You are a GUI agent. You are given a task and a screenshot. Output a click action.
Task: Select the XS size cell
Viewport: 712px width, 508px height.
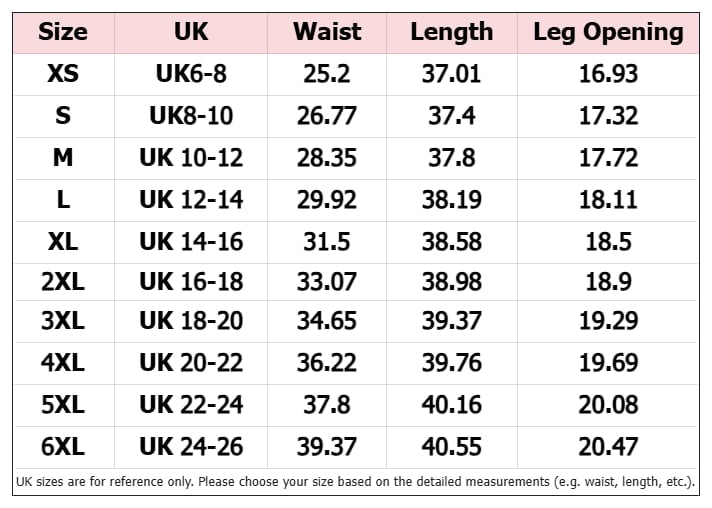63,74
